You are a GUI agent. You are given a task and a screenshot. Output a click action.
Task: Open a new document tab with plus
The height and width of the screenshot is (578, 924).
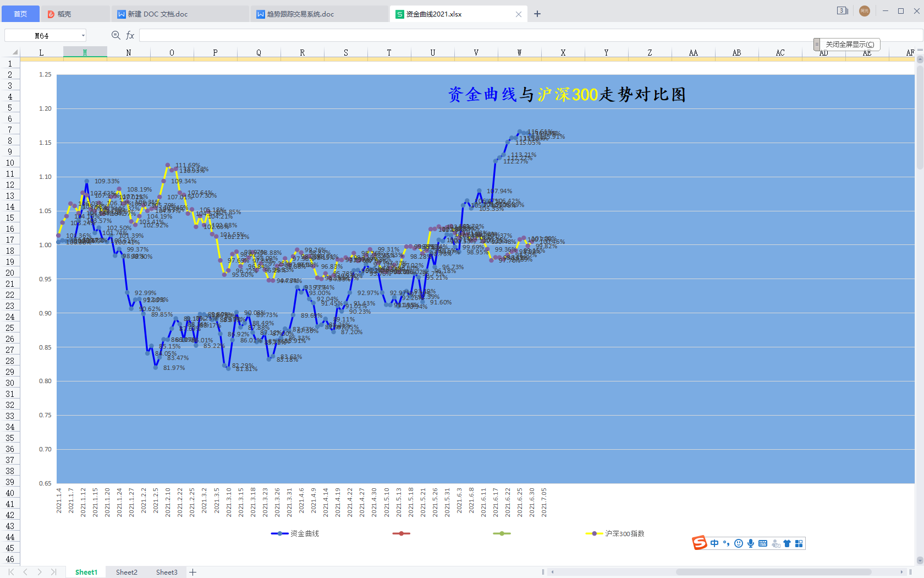click(x=537, y=14)
